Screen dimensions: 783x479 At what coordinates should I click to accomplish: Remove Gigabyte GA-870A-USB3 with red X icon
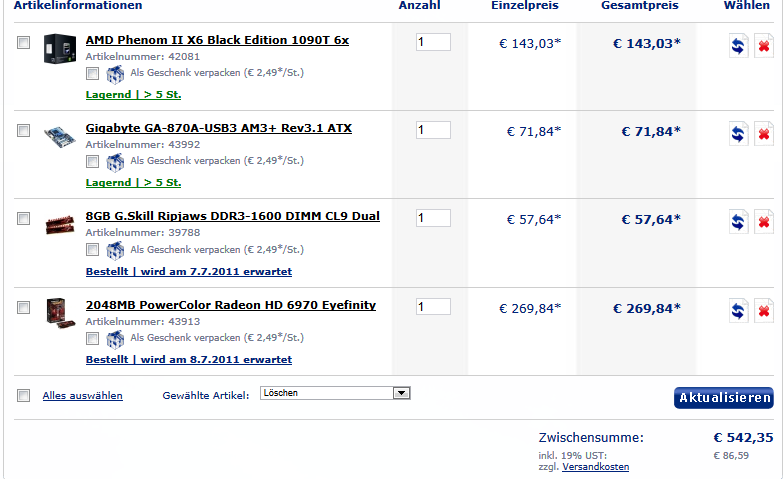[x=764, y=134]
